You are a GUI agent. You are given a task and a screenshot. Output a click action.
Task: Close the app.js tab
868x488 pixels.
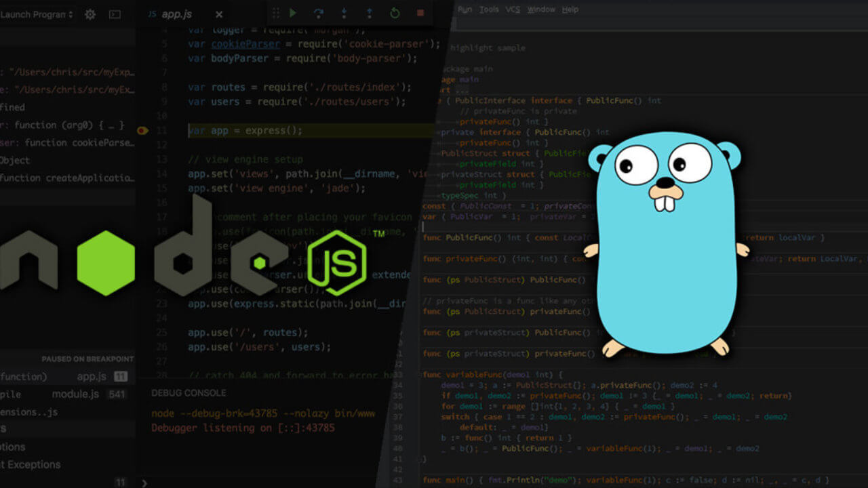tap(218, 14)
